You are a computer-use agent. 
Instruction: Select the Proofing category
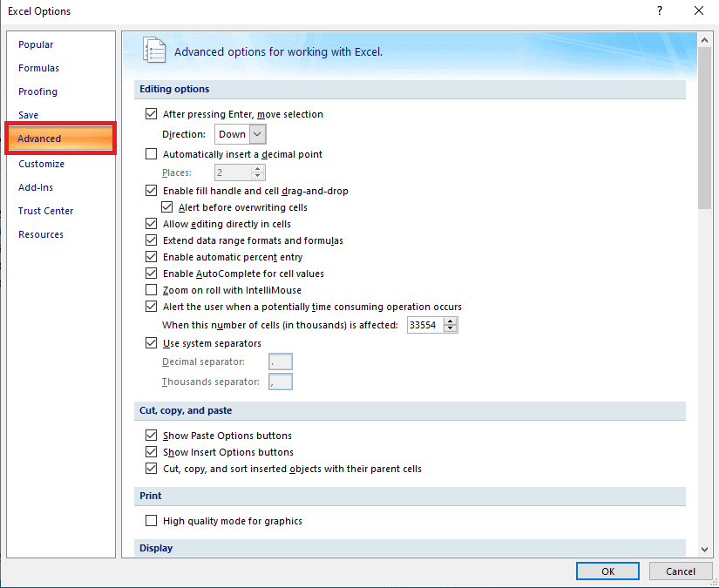(37, 91)
